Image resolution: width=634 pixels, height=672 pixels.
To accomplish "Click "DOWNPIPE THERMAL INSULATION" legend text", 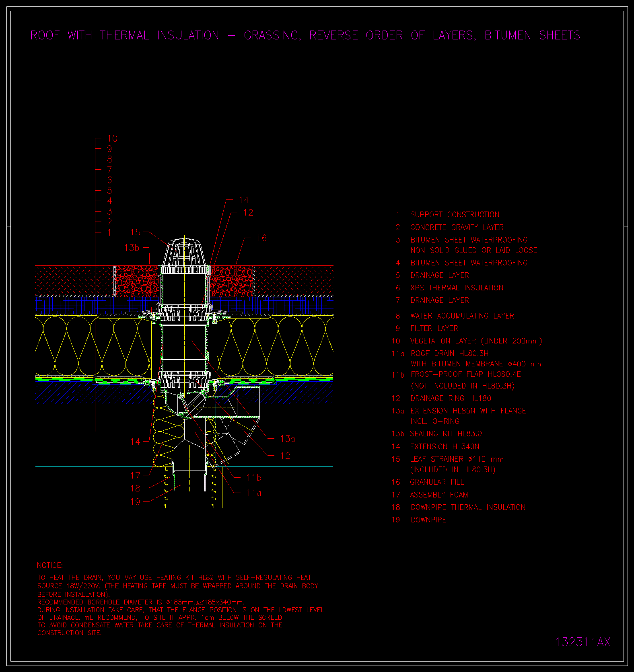I will (x=468, y=507).
